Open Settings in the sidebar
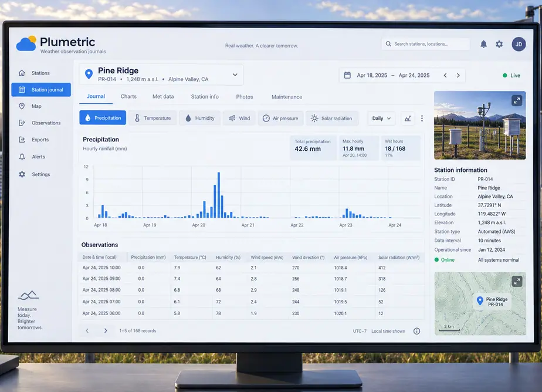Image resolution: width=542 pixels, height=392 pixels. tap(41, 174)
